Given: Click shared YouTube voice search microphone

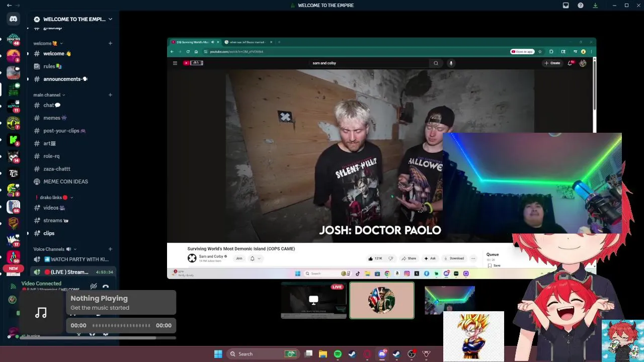Looking at the screenshot, I should coord(451,63).
